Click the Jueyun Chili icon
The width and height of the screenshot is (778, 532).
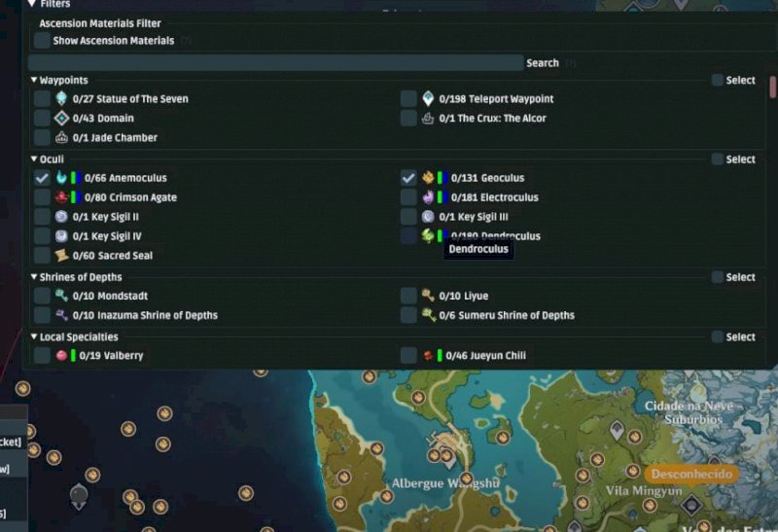[428, 356]
